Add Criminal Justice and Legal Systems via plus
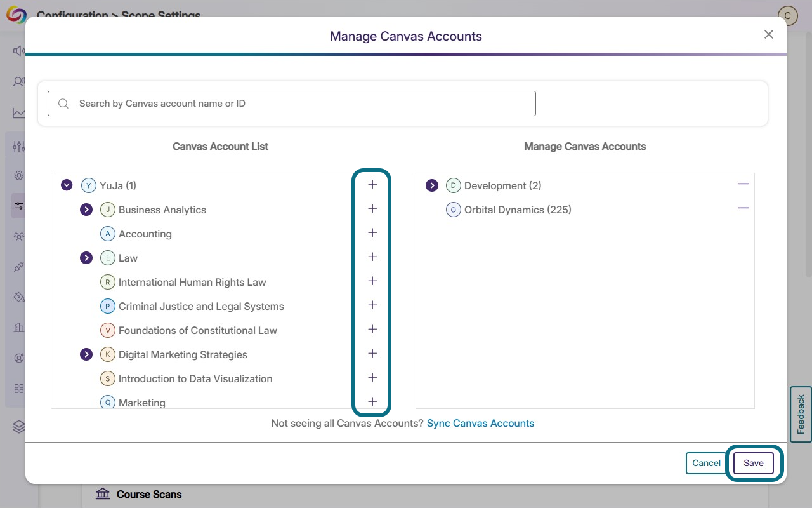 tap(372, 305)
